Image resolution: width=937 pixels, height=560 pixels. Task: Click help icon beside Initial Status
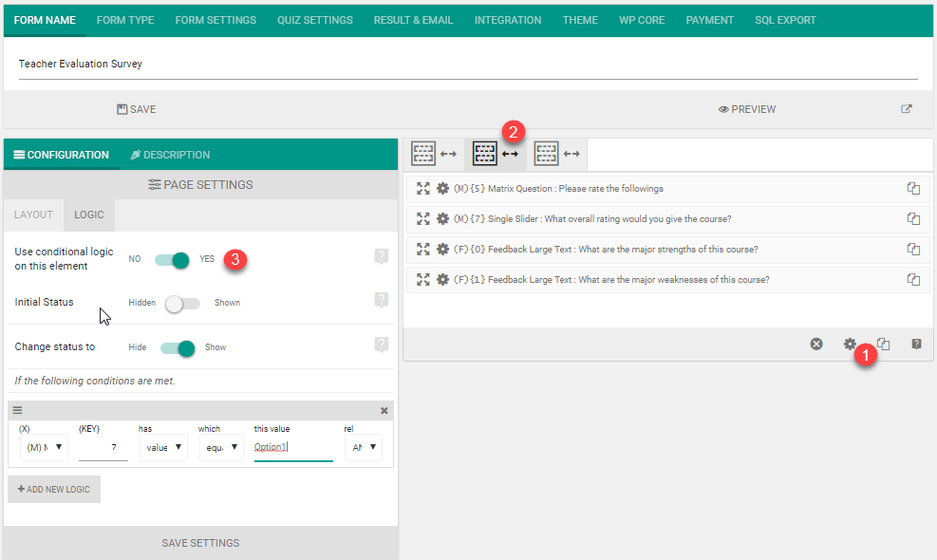382,301
